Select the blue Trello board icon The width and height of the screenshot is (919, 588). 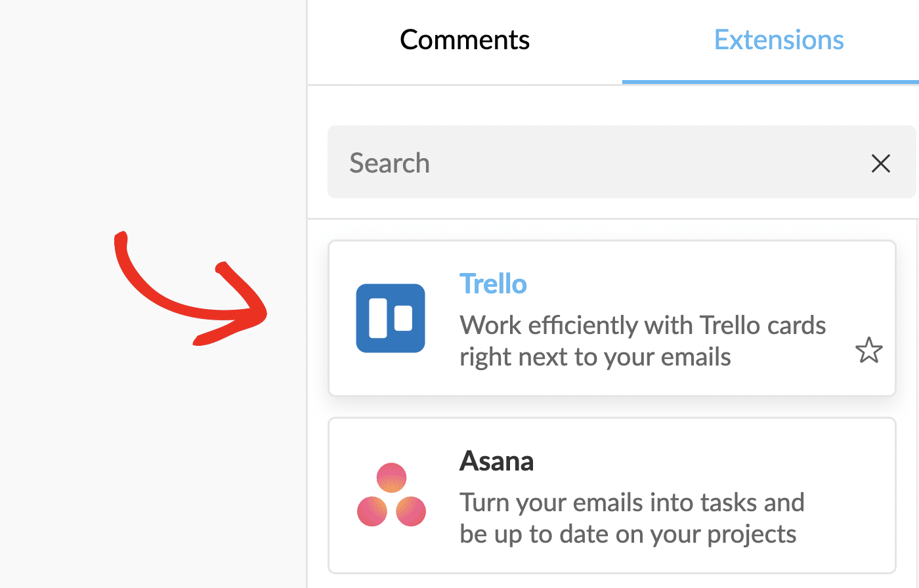391,318
